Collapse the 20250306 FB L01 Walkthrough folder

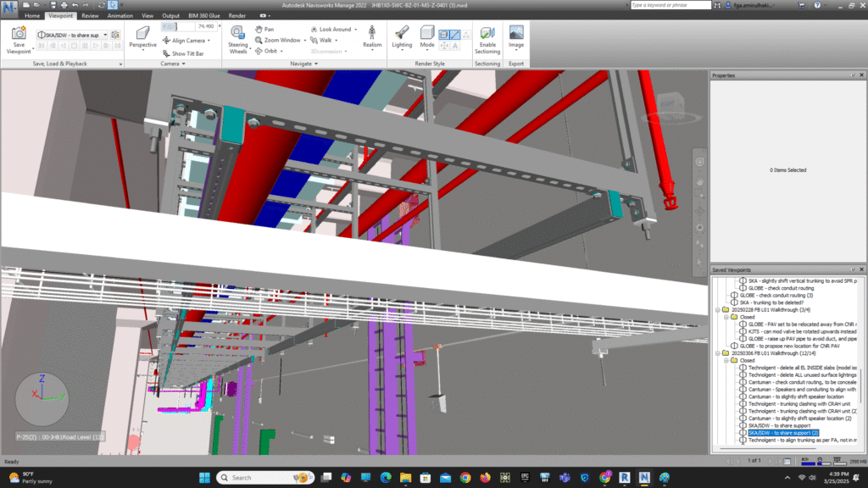(717, 352)
